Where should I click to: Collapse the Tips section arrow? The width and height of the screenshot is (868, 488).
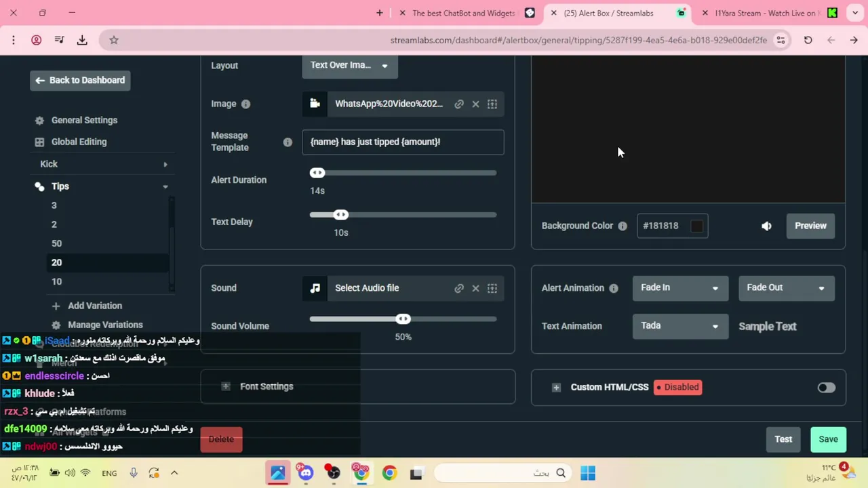pyautogui.click(x=165, y=186)
